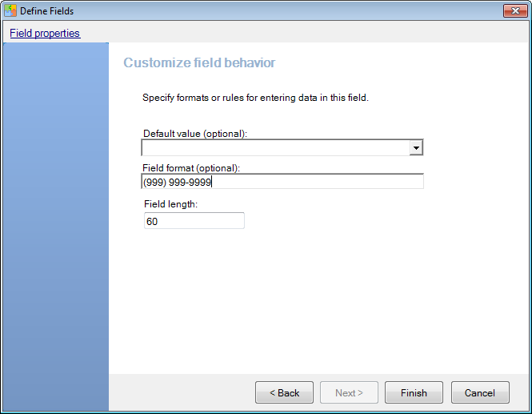
Task: Click the grayed-out Next button
Action: click(x=349, y=392)
